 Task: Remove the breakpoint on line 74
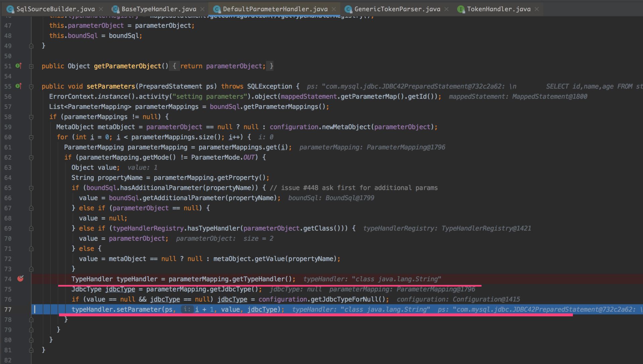[20, 279]
